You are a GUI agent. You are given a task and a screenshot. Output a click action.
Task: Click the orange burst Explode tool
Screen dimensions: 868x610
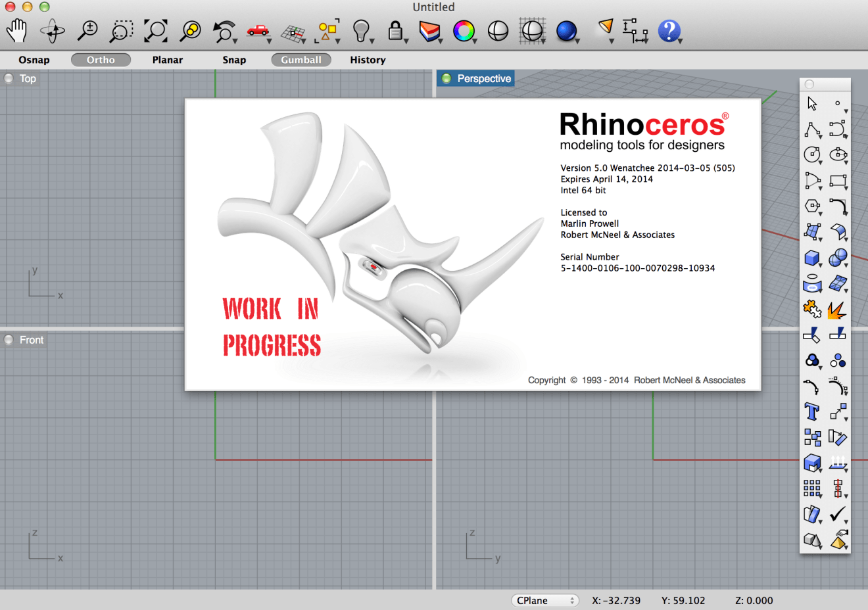point(838,309)
